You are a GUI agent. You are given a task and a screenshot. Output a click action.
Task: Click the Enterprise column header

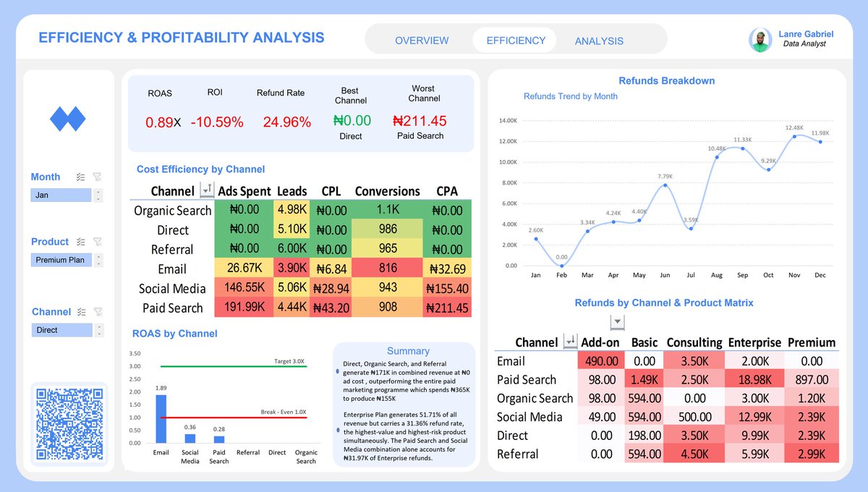(x=754, y=342)
